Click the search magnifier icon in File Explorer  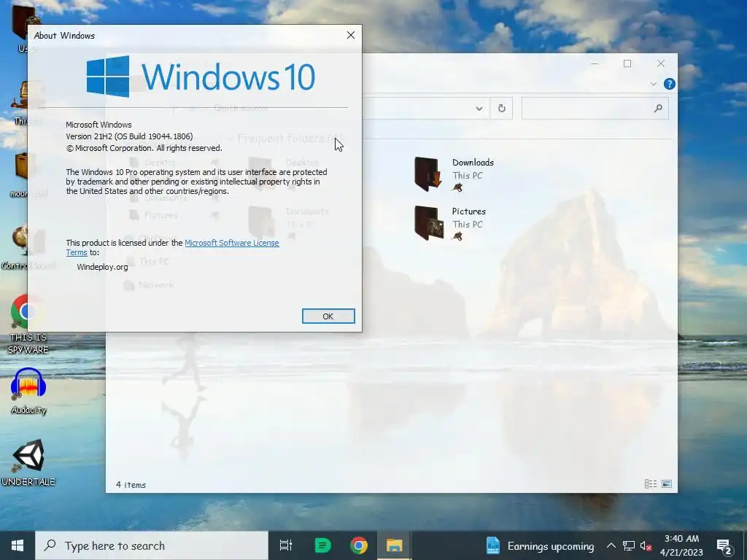(658, 109)
